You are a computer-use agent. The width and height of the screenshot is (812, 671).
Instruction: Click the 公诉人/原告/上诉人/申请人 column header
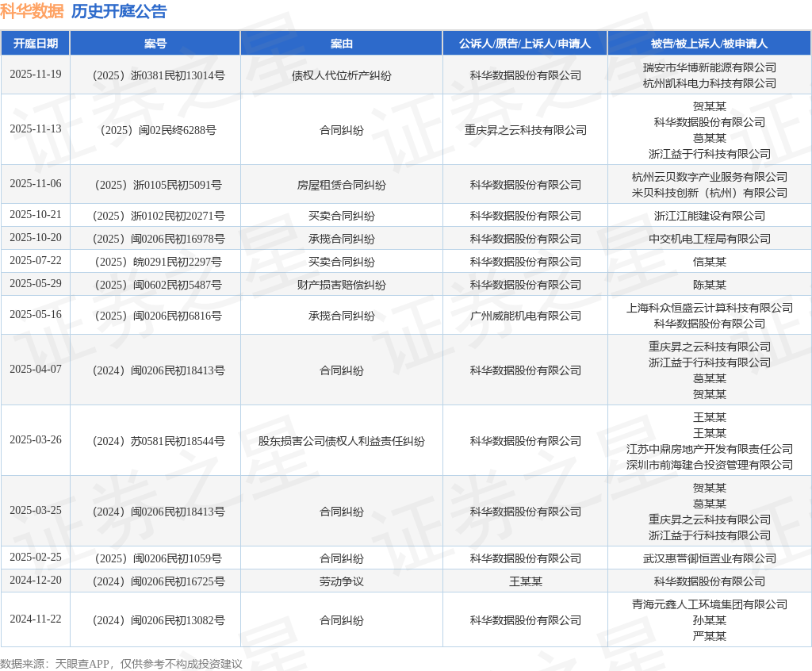click(x=525, y=44)
